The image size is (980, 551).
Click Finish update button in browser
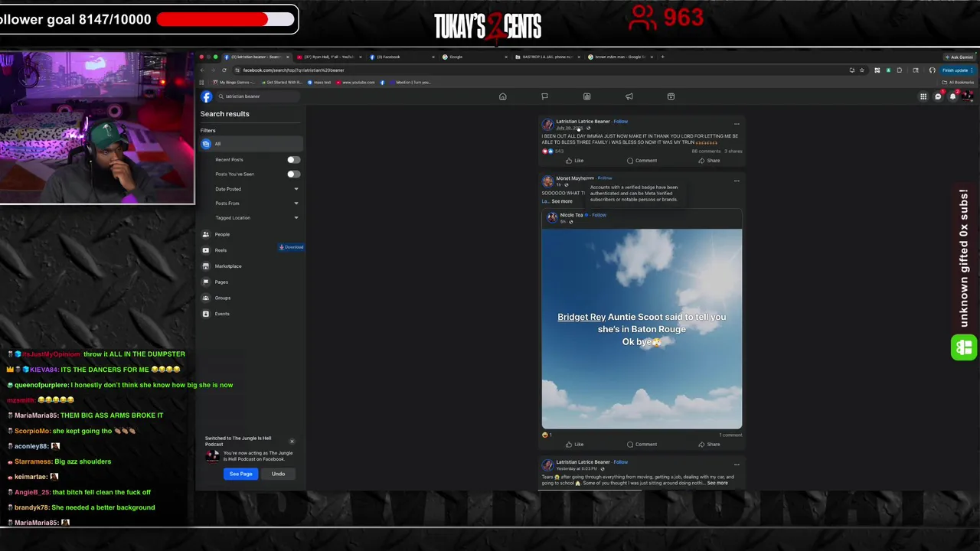coord(957,70)
